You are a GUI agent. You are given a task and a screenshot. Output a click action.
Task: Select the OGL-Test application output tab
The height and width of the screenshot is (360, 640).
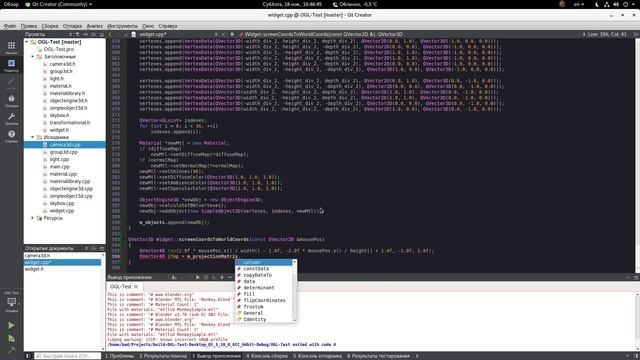[x=120, y=287]
